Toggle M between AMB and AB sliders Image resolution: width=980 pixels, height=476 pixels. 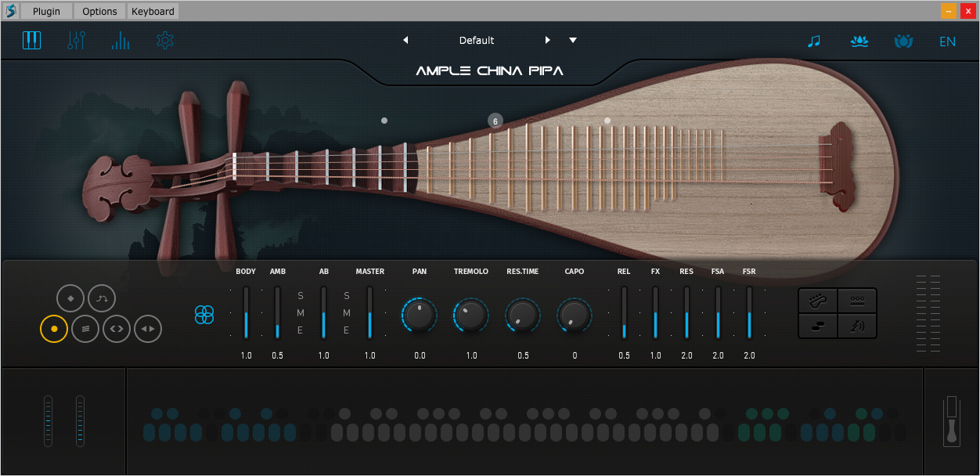point(301,313)
